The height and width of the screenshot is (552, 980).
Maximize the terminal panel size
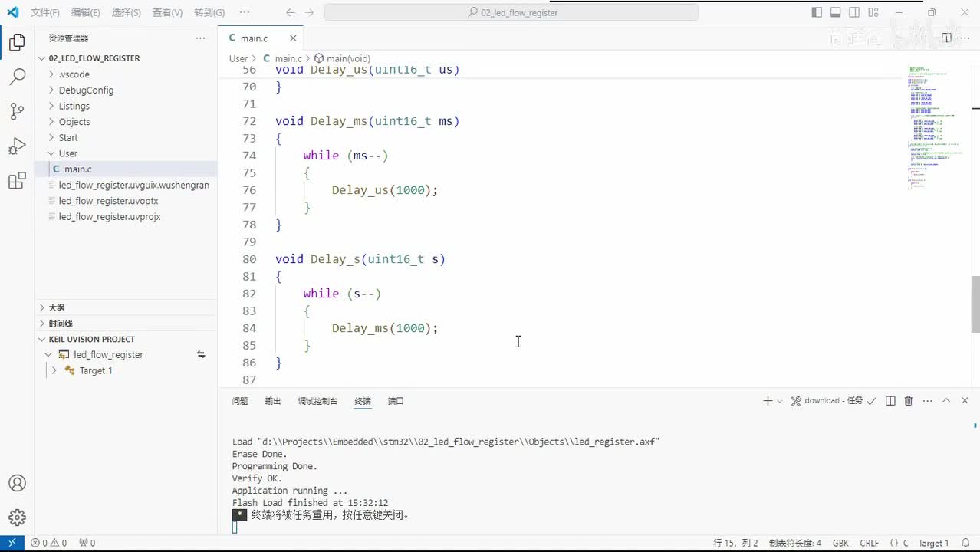tap(946, 401)
